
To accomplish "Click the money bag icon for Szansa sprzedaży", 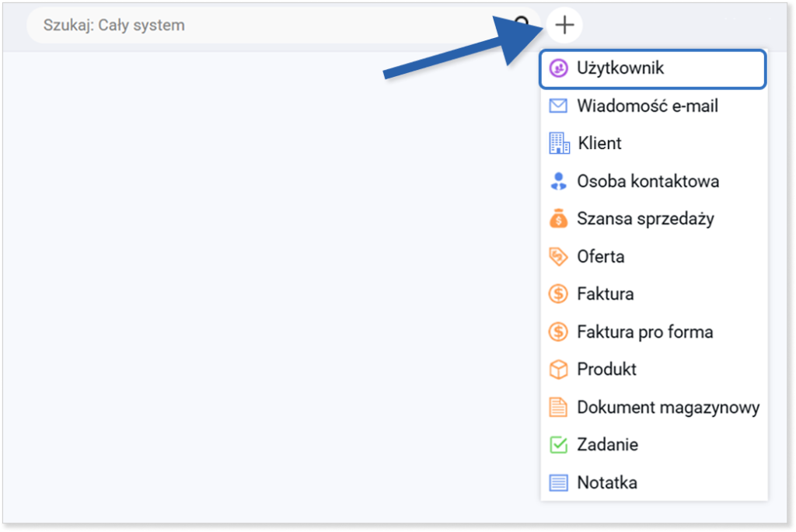I will point(558,218).
